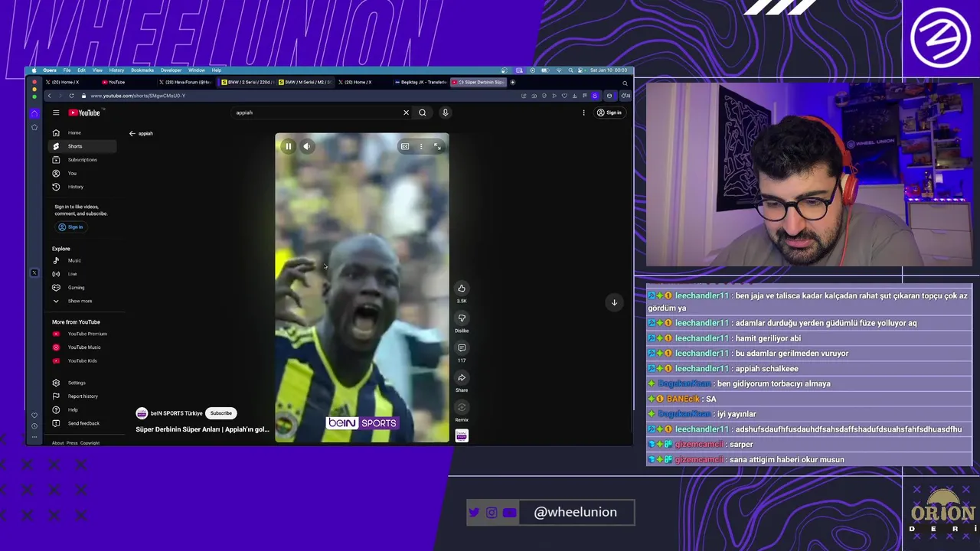Mute the Short's volume speaker icon
This screenshot has height=551, width=980.
pos(306,146)
